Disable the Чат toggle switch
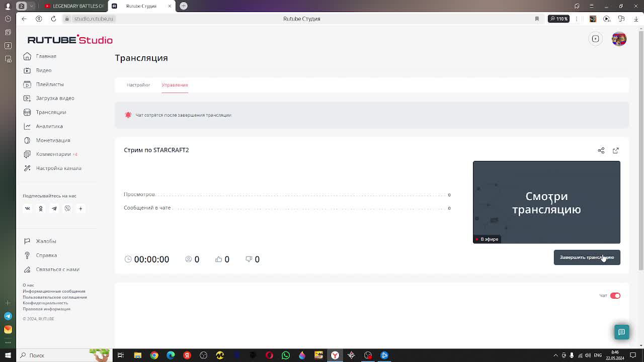The width and height of the screenshot is (644, 362). point(615,296)
